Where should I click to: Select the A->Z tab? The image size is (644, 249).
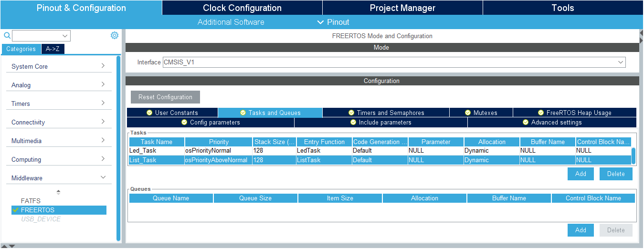[53, 49]
